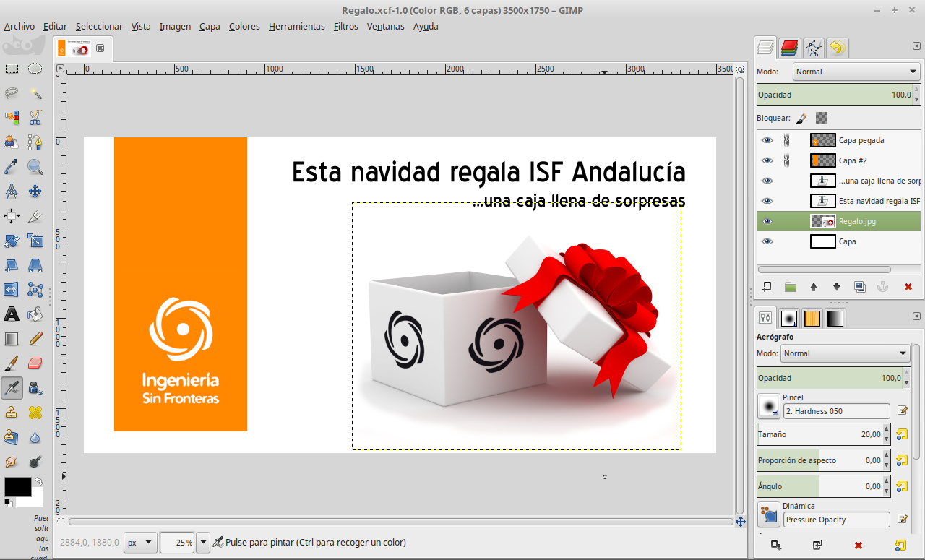Activate the Zoom magnifier tool
Viewport: 925px width, 560px height.
pos(35,168)
